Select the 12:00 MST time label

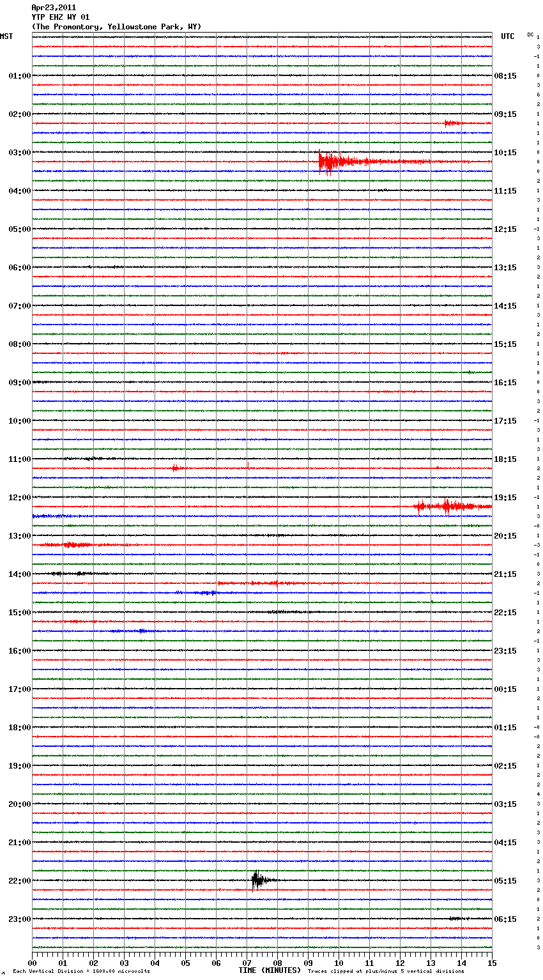[19, 498]
